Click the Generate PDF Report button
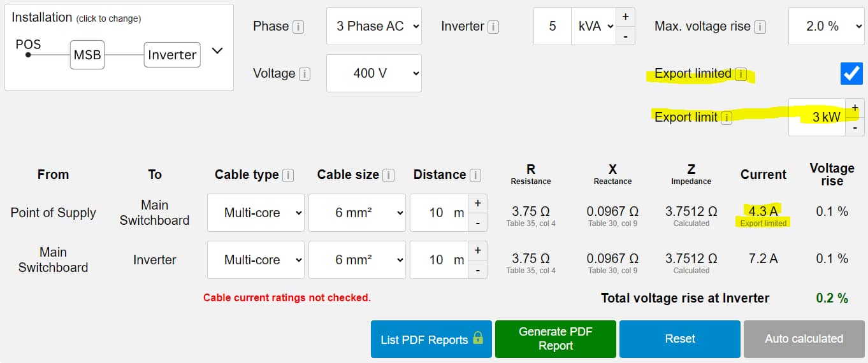This screenshot has width=868, height=363. [x=555, y=339]
